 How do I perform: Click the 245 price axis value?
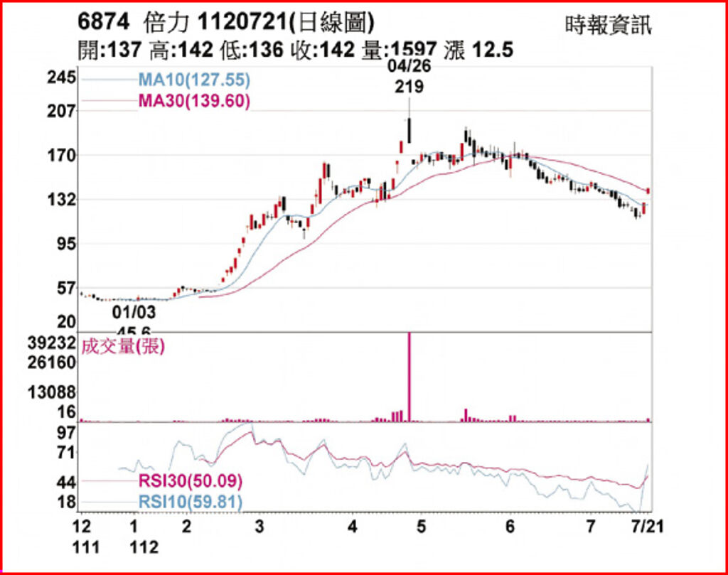[60, 77]
